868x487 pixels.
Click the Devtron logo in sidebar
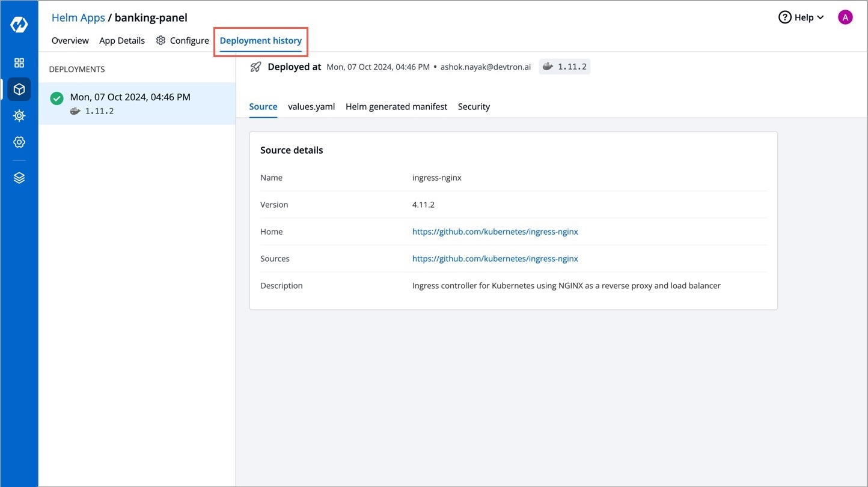coord(19,25)
